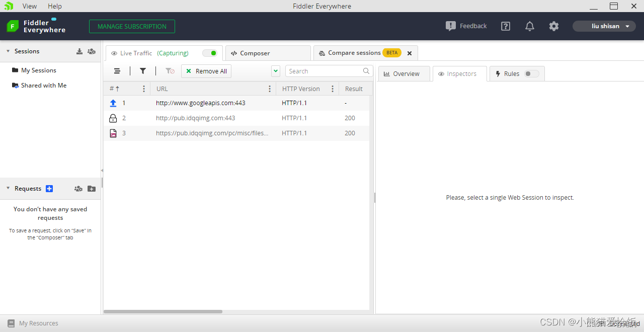Click the search magnifier icon
Screen dimensions: 644x332
pyautogui.click(x=366, y=71)
